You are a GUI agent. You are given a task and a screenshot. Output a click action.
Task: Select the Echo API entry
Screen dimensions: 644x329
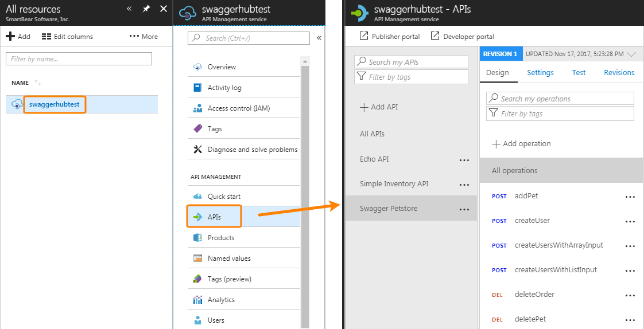click(374, 159)
